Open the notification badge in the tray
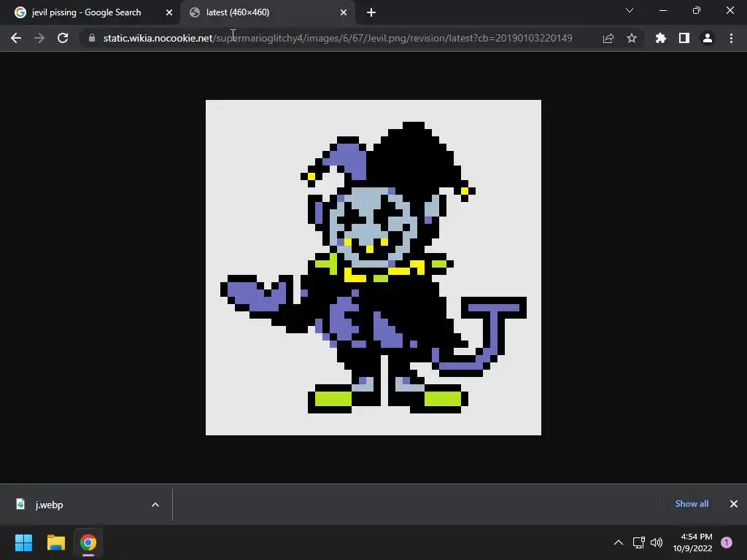Screen dimensions: 747x560 [x=726, y=542]
